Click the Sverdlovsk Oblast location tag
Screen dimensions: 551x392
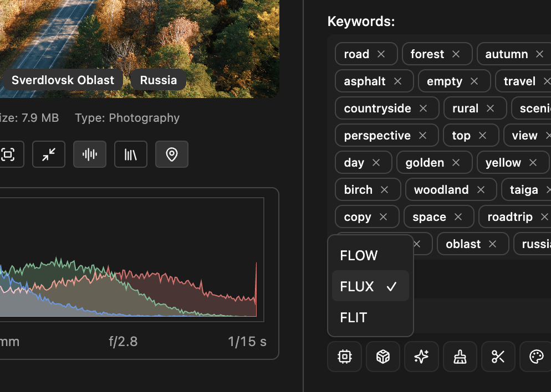(63, 80)
